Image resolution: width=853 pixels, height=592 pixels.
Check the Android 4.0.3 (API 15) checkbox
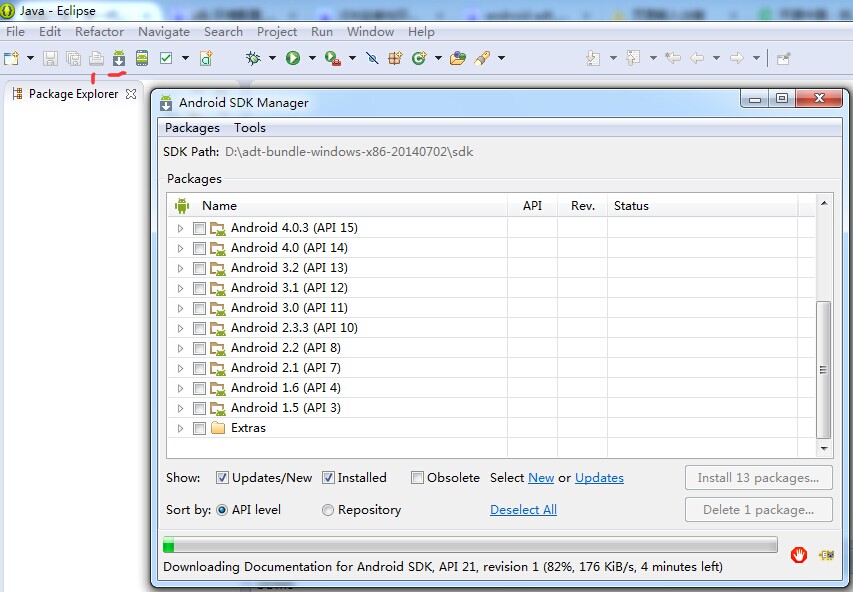(x=199, y=229)
